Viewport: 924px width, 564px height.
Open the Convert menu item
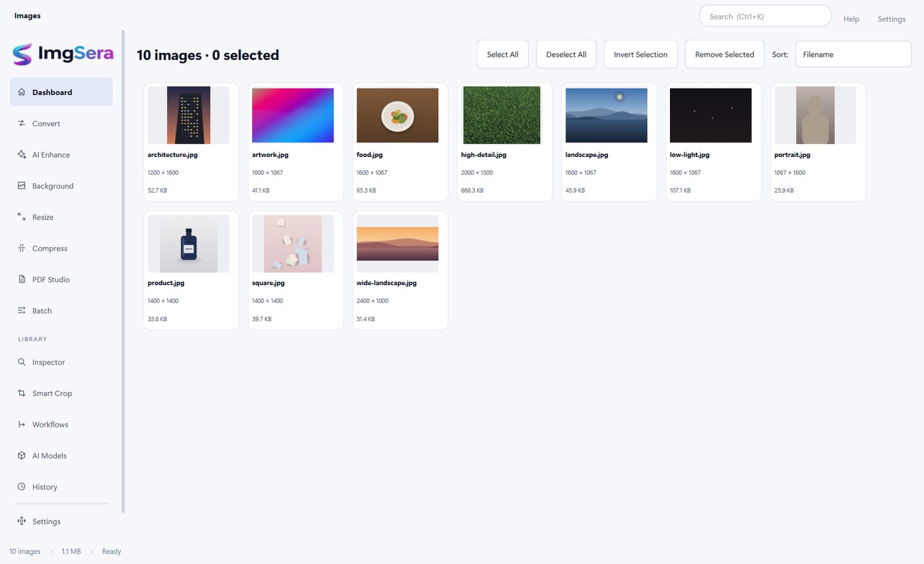coord(61,123)
